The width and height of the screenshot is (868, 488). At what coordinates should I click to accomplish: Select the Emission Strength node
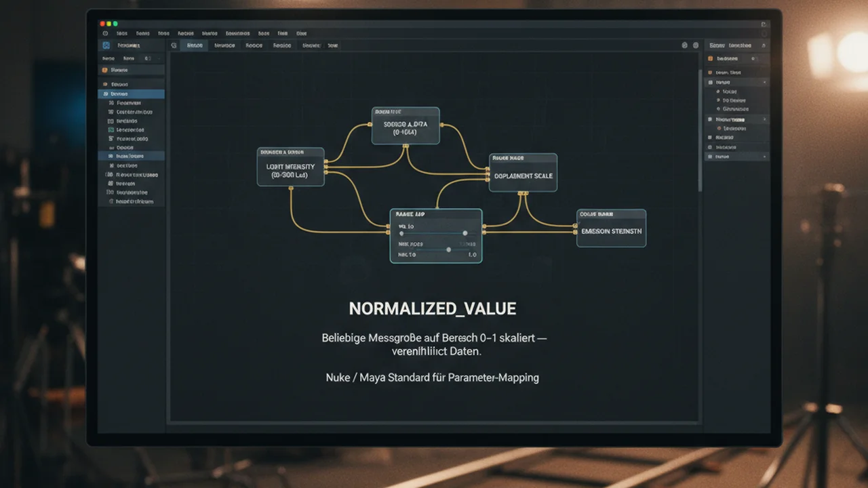611,228
